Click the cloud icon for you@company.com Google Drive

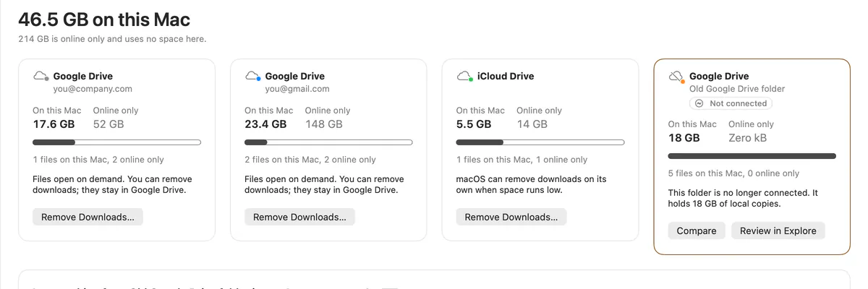[x=41, y=76]
